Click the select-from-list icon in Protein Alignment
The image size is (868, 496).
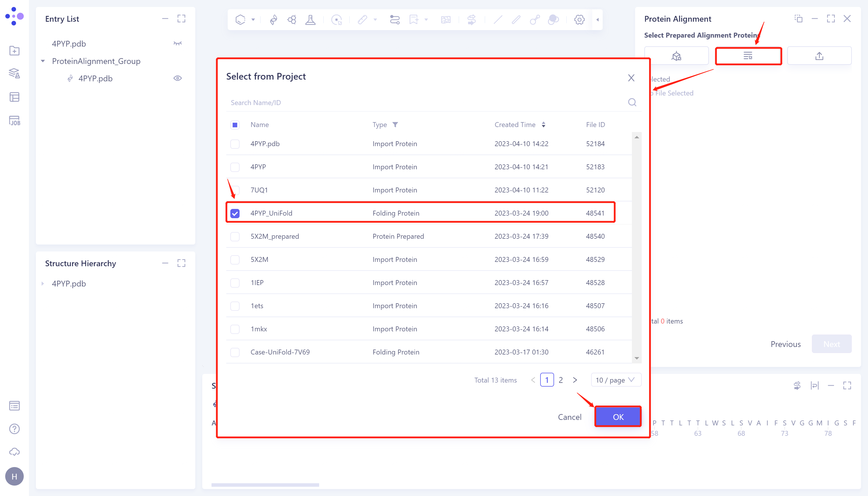(748, 56)
